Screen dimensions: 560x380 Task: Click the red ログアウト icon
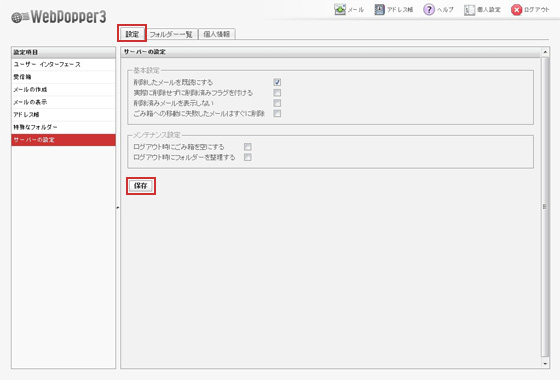(x=516, y=10)
